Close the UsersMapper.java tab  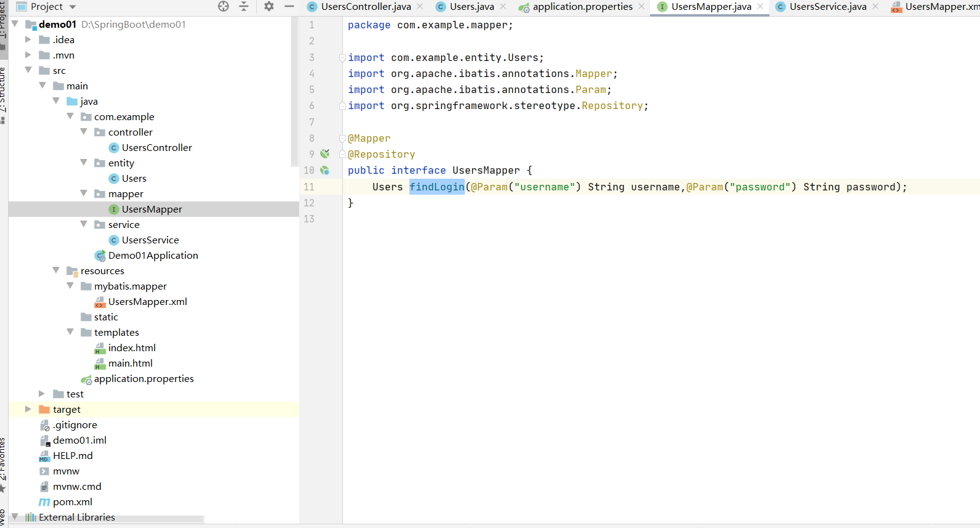click(x=760, y=6)
